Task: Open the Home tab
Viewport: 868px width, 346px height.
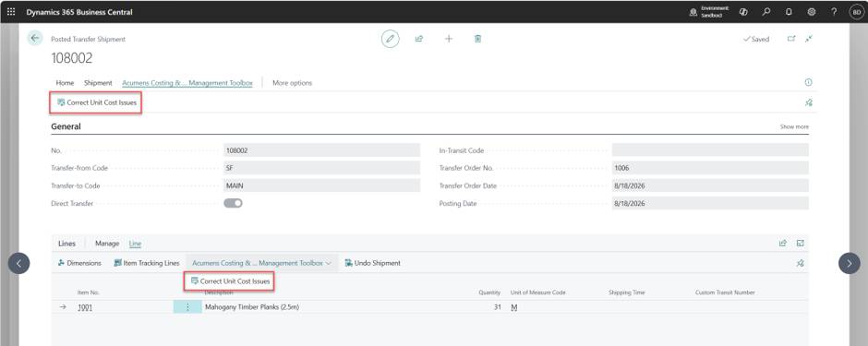Action: pos(65,83)
